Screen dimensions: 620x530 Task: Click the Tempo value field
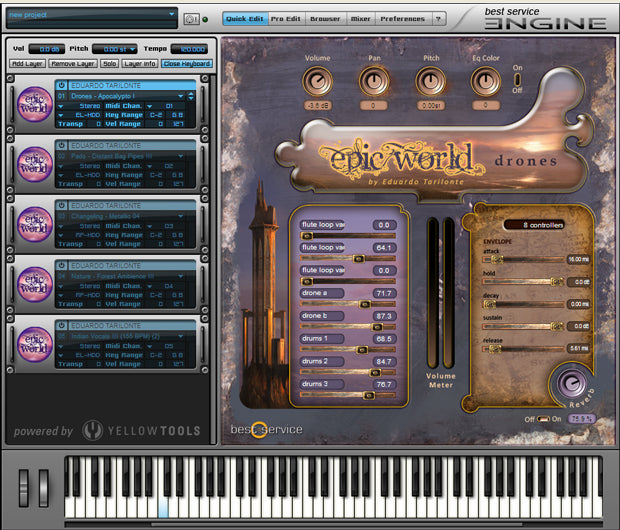189,48
